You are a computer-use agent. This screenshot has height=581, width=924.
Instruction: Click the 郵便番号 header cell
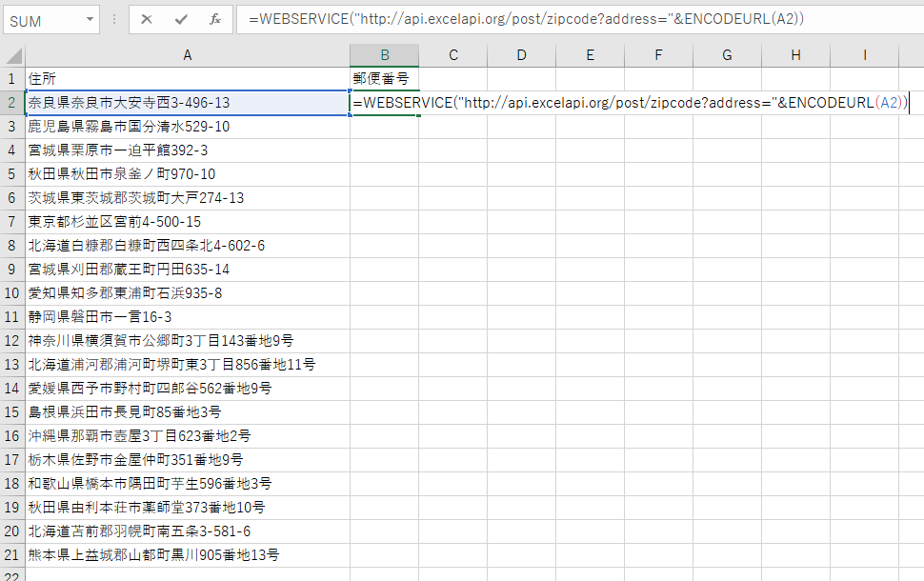pos(384,79)
